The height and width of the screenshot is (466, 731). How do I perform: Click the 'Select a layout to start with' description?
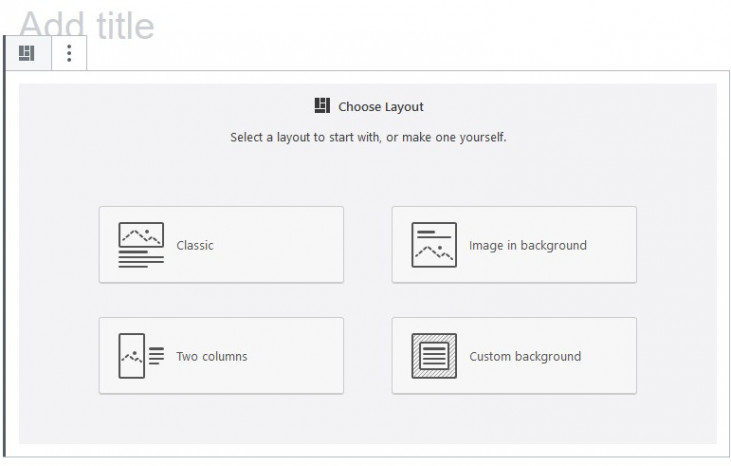[368, 137]
